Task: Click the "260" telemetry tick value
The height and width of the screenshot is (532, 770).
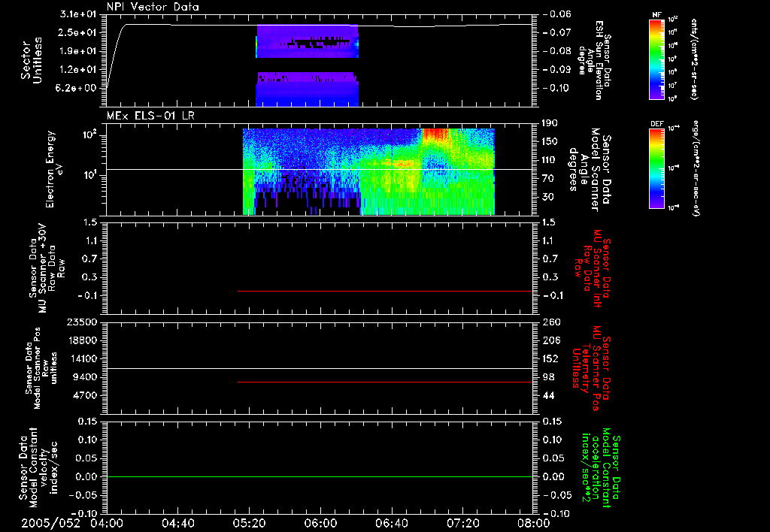Action: coord(551,322)
